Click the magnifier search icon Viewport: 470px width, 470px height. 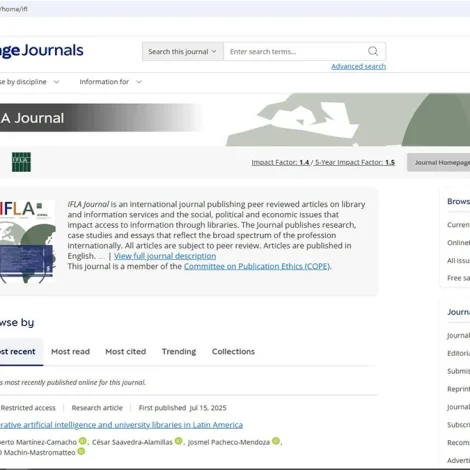[x=373, y=51]
